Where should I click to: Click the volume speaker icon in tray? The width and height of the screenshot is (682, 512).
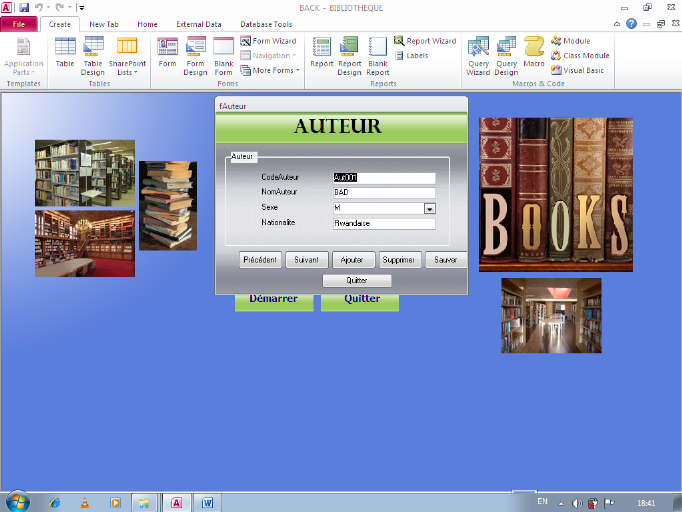tap(577, 503)
